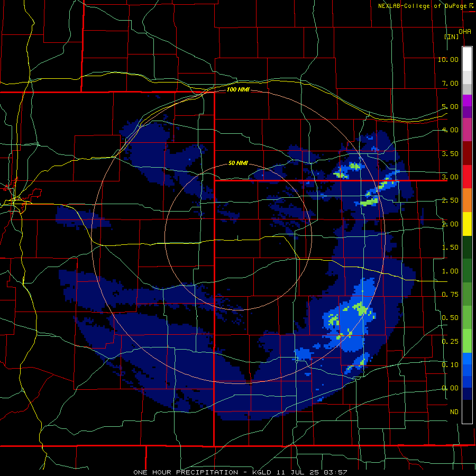Pick the black ND legend segment
The image size is (476, 476).
pos(467,411)
